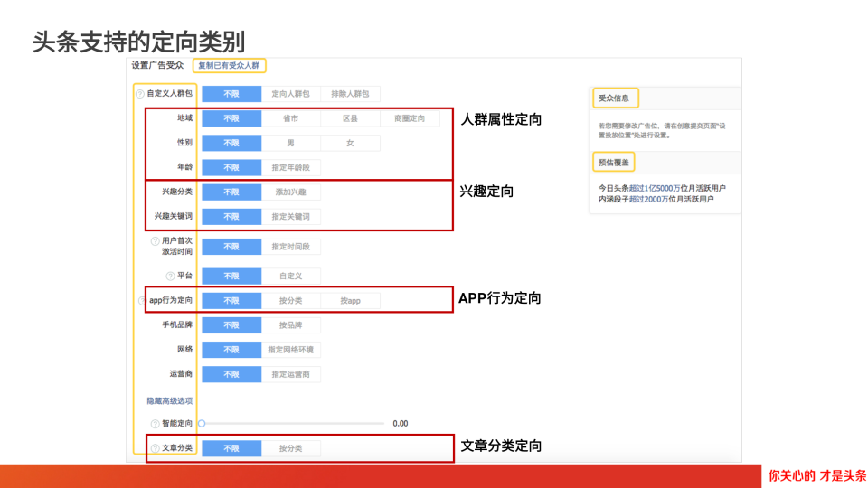This screenshot has width=868, height=488.
Task: Click 设置广告受众 heading text
Action: (x=157, y=65)
